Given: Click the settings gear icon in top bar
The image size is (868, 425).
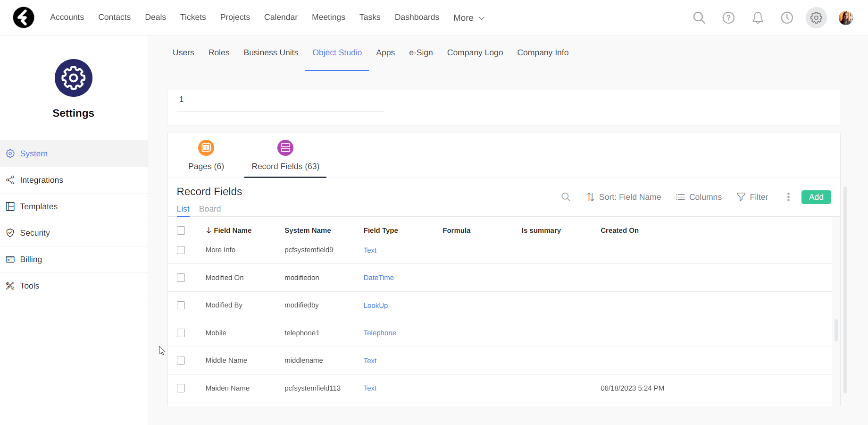Looking at the screenshot, I should [x=816, y=18].
